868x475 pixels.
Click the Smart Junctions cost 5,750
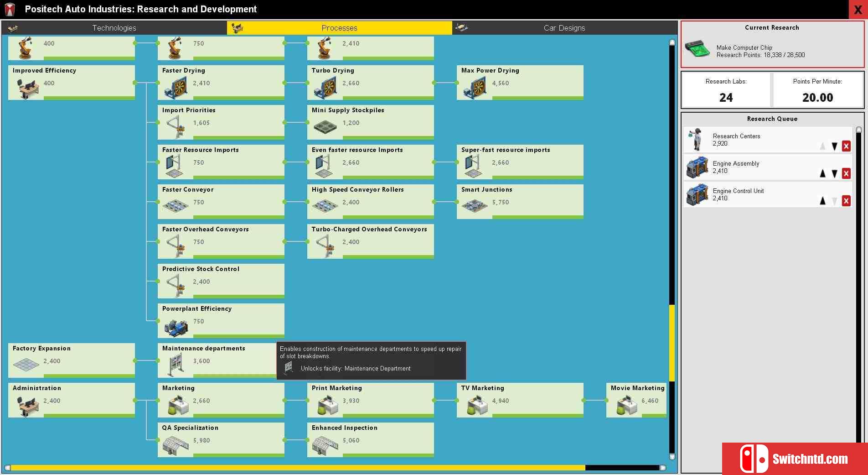coord(501,202)
